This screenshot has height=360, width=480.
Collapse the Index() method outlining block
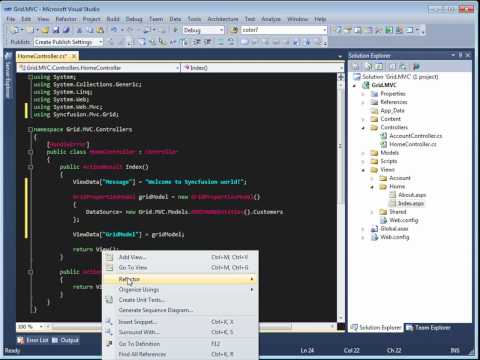(30, 167)
